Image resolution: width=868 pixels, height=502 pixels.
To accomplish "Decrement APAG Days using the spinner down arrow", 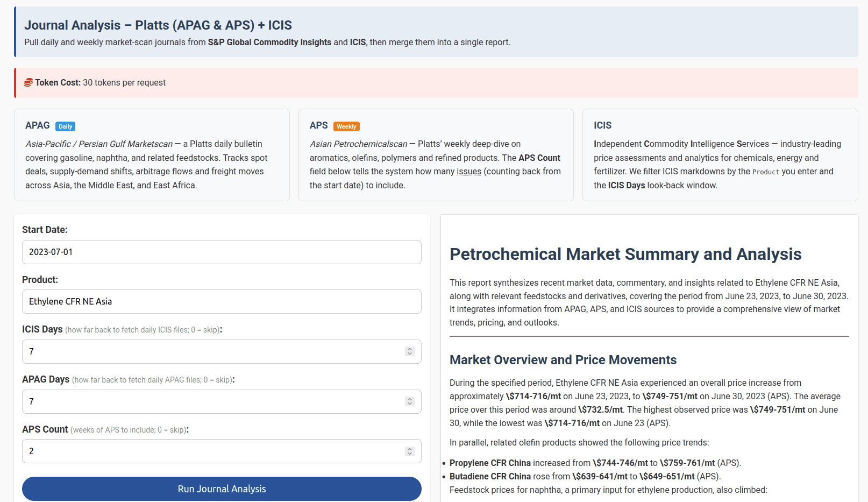I will pos(410,404).
